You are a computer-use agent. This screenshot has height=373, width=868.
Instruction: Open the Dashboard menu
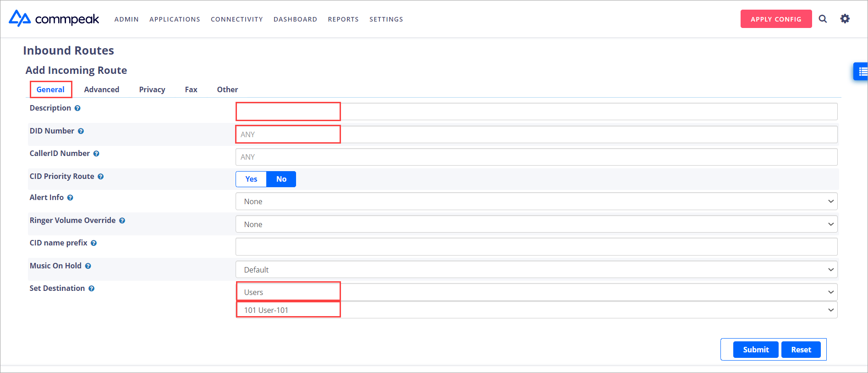coord(295,19)
